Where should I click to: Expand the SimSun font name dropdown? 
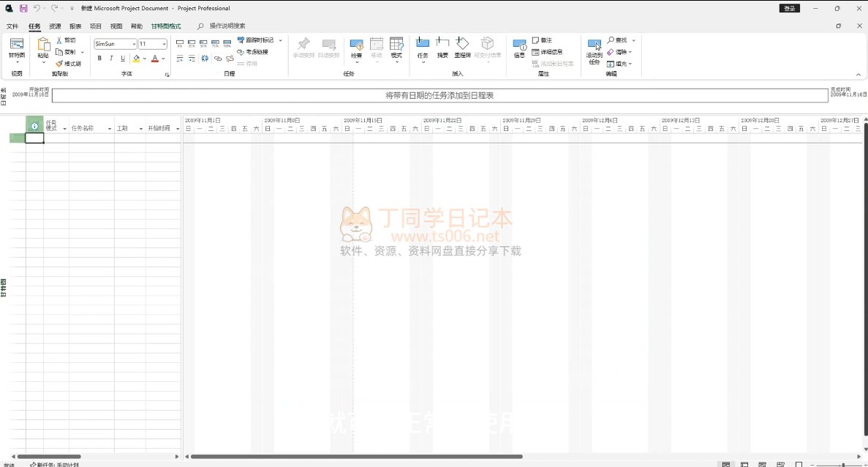(x=134, y=44)
